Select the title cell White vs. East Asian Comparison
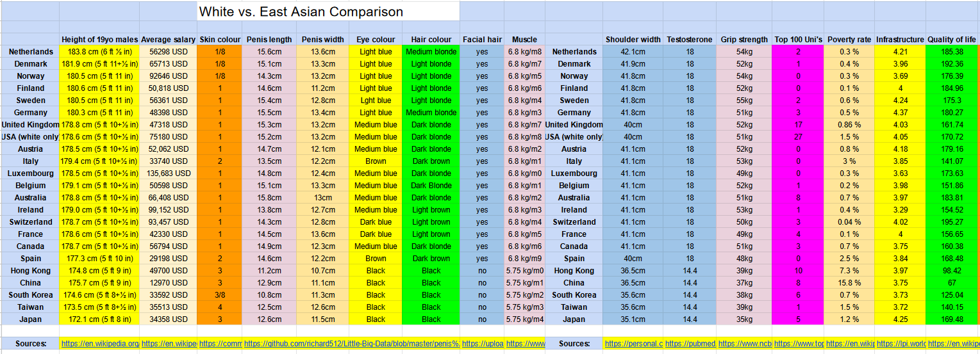980x354 pixels. coord(328,12)
